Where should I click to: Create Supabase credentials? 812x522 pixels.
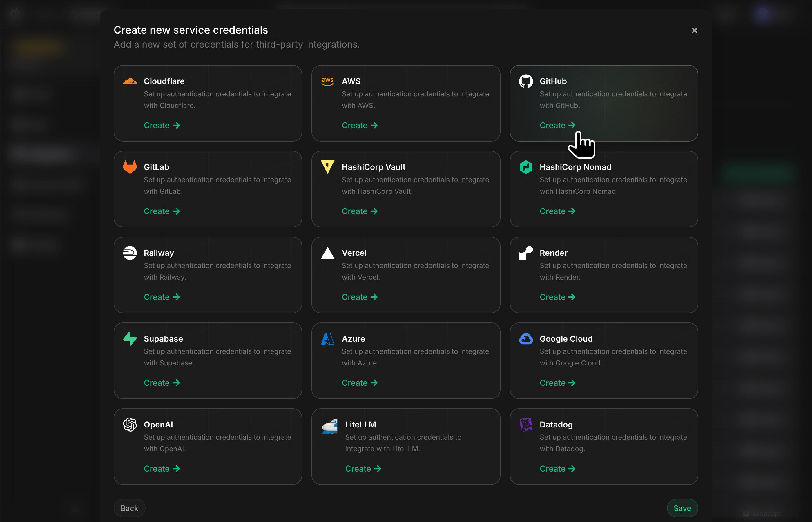point(162,383)
